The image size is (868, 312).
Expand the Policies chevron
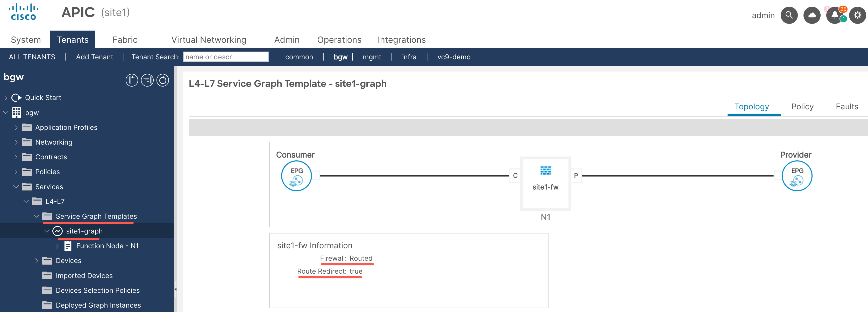tap(16, 172)
